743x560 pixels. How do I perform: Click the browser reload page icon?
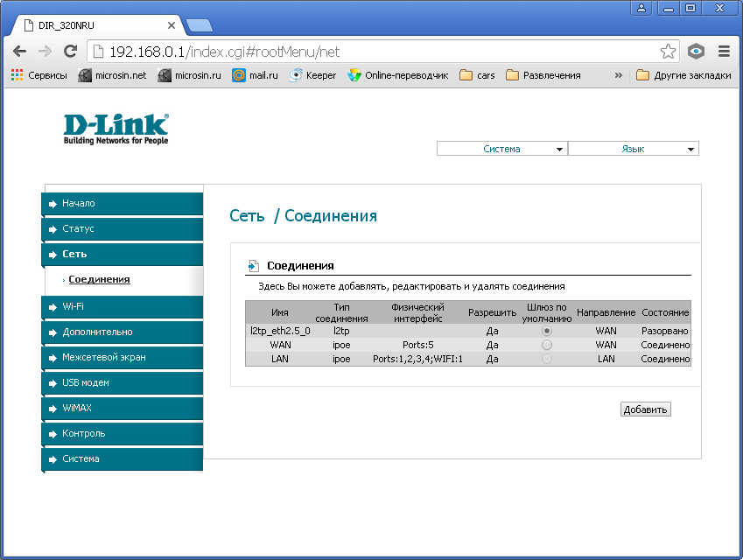click(x=70, y=52)
